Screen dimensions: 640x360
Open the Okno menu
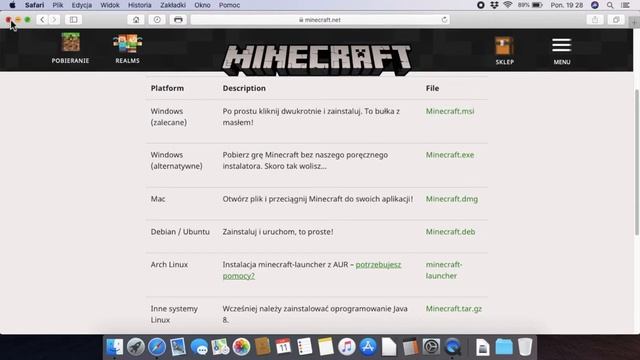pyautogui.click(x=202, y=5)
